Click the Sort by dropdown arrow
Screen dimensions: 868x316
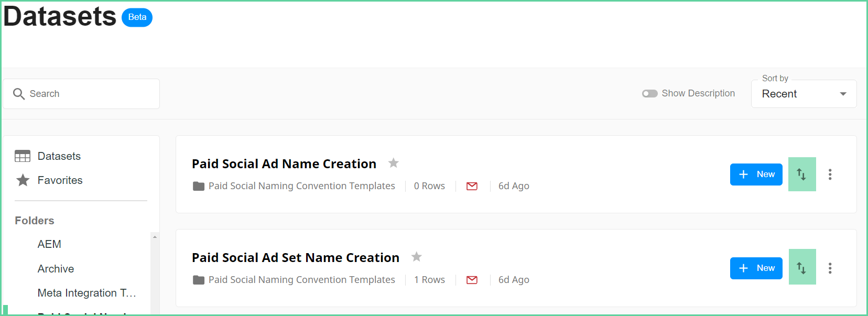[843, 94]
